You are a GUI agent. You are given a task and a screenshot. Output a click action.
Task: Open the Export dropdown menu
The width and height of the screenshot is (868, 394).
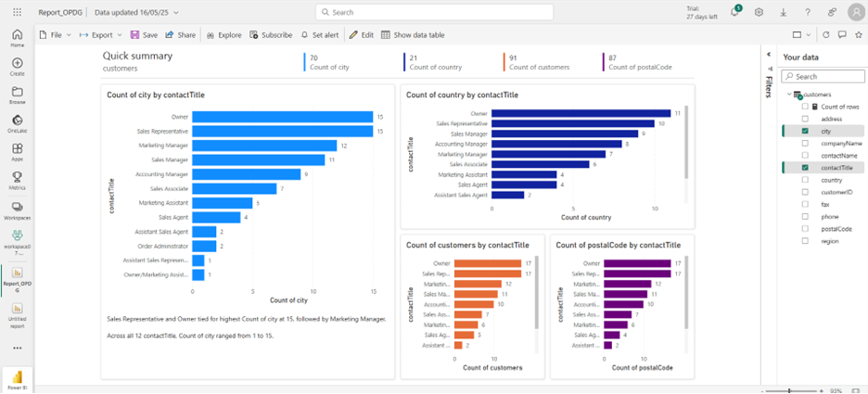[101, 35]
